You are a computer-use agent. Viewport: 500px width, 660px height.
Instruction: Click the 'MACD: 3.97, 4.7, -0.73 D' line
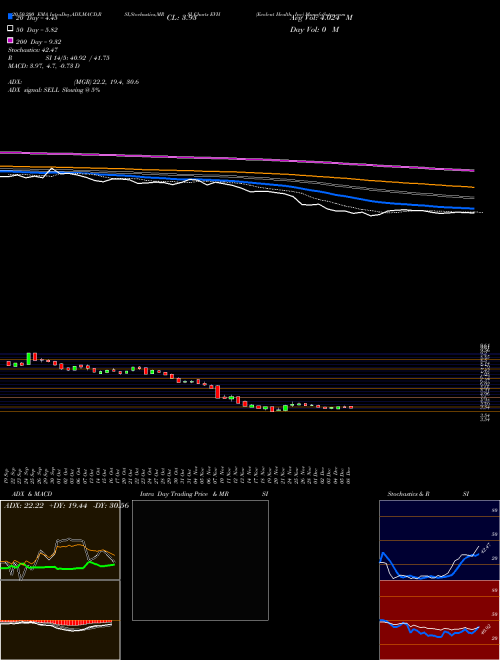[44, 66]
